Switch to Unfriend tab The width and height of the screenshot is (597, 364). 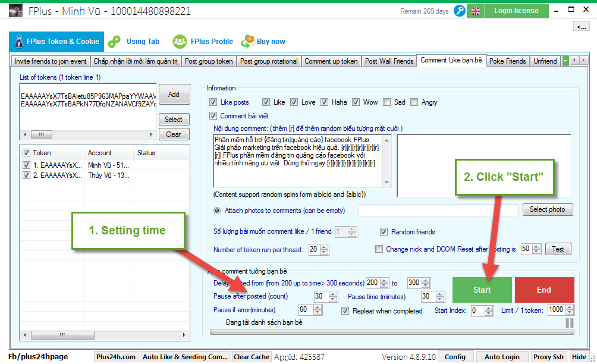(545, 61)
